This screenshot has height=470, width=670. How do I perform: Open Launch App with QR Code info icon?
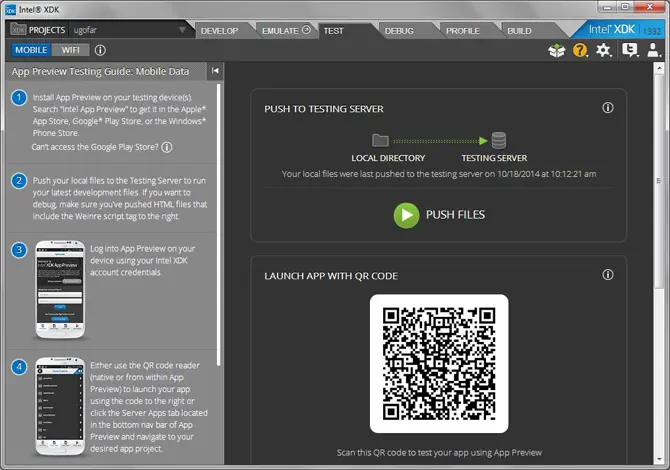click(x=608, y=275)
